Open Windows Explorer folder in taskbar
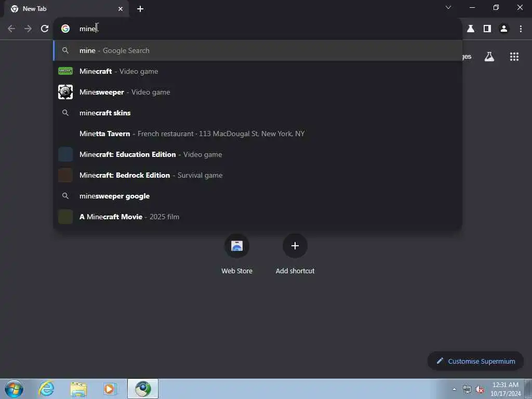 [x=79, y=389]
